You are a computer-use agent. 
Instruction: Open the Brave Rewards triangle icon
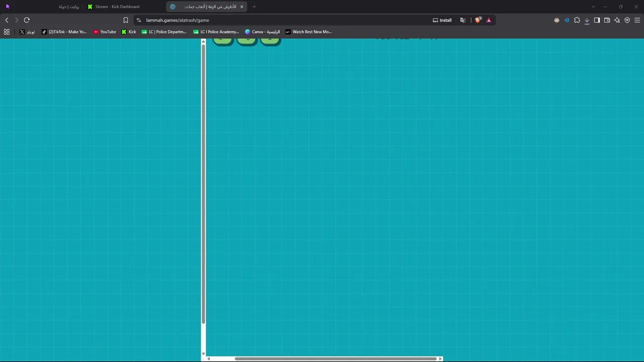pos(489,20)
